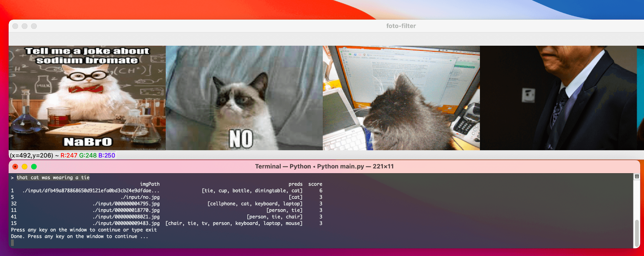This screenshot has width=644, height=256.
Task: Click the 'that cat was wearing a tie' prompt line
Action: [53, 178]
